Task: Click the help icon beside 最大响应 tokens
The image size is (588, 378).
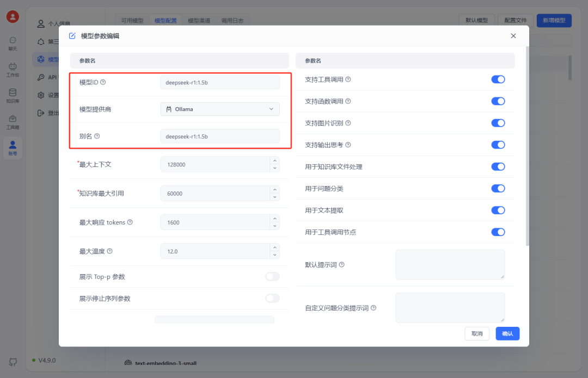Action: 130,222
